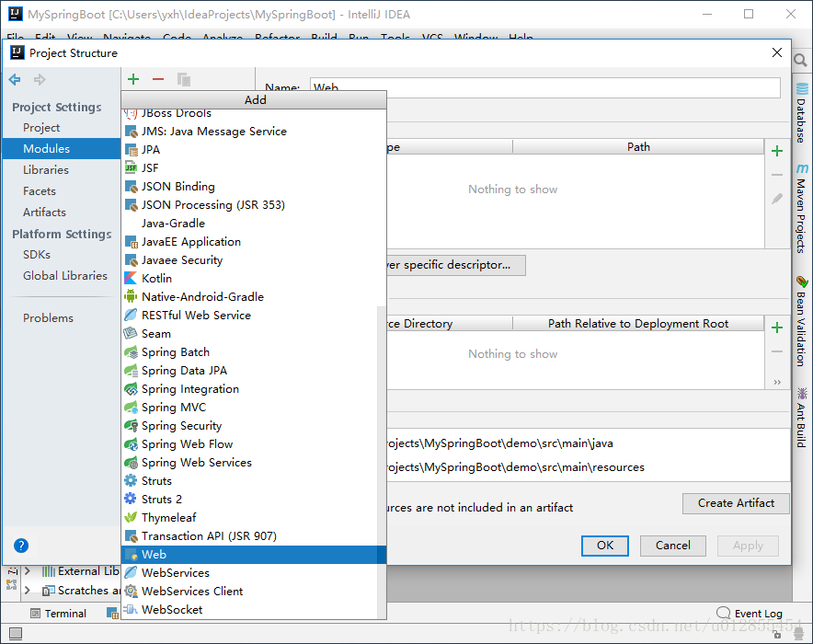Screen dimensions: 813x644
Task: Click the server specific descriptor button
Action: click(x=456, y=265)
